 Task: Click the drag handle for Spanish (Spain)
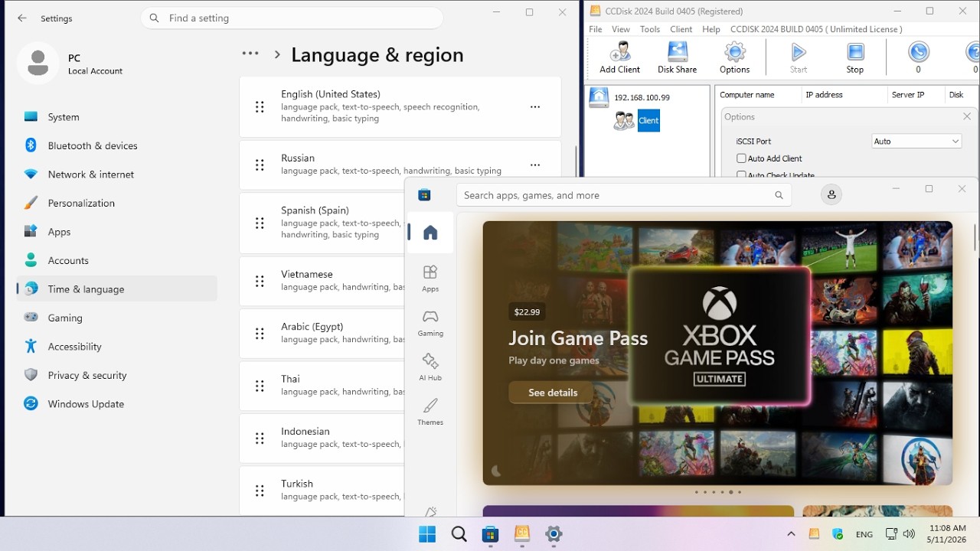(x=260, y=223)
